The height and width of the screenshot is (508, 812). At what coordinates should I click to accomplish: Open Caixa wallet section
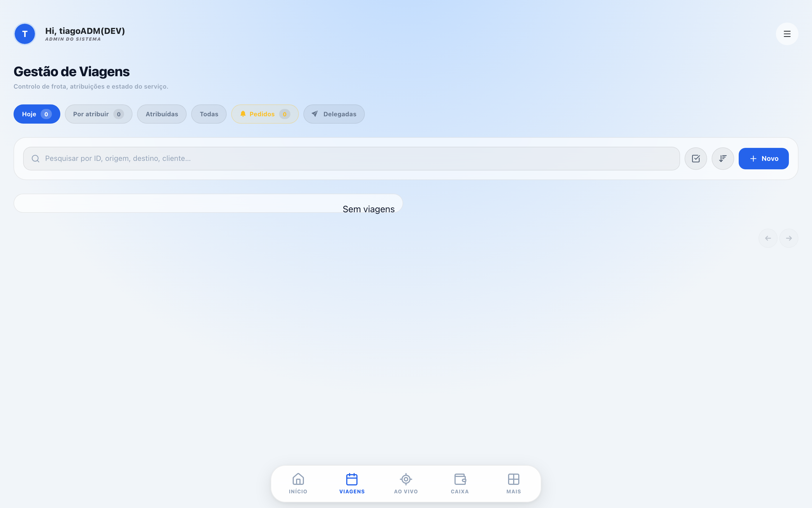(460, 484)
